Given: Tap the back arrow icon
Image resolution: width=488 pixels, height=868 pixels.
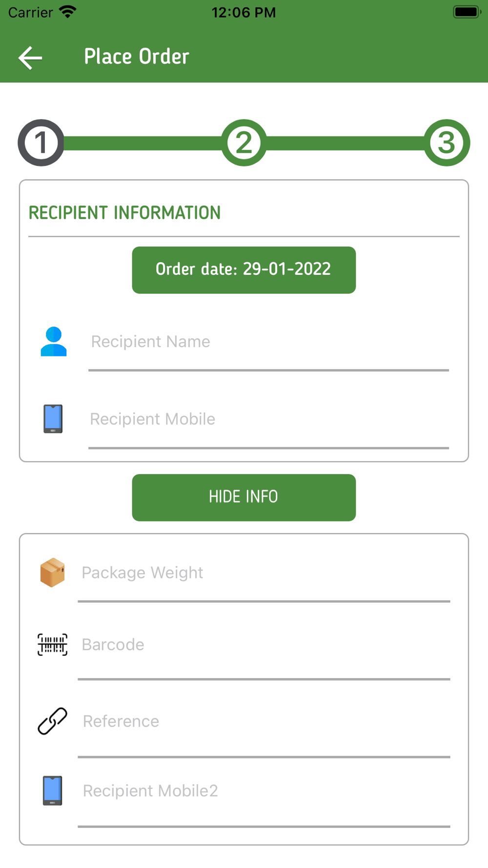Looking at the screenshot, I should click(x=30, y=58).
